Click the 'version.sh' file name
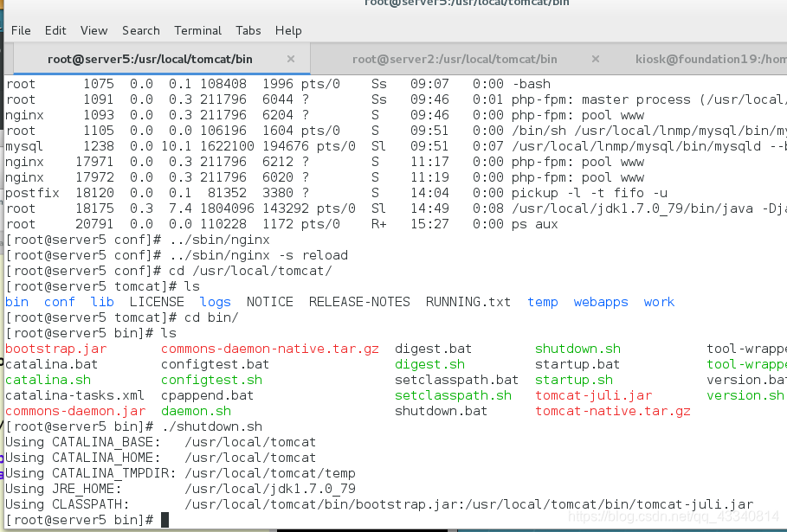This screenshot has width=787, height=532. click(745, 395)
